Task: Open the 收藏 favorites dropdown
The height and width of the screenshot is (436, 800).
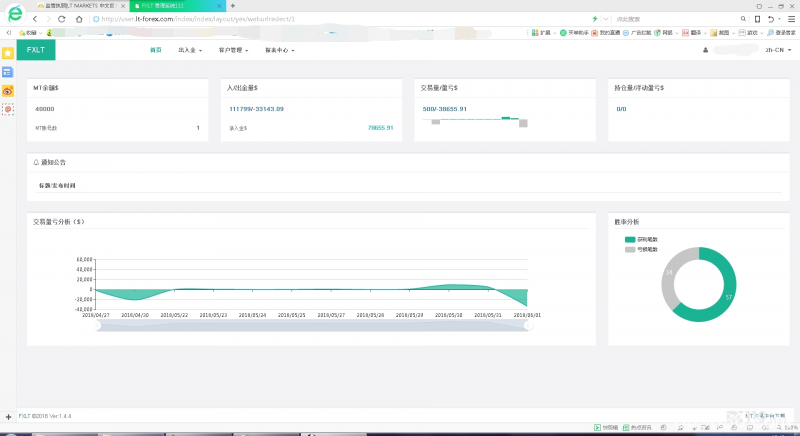Action: [31, 33]
